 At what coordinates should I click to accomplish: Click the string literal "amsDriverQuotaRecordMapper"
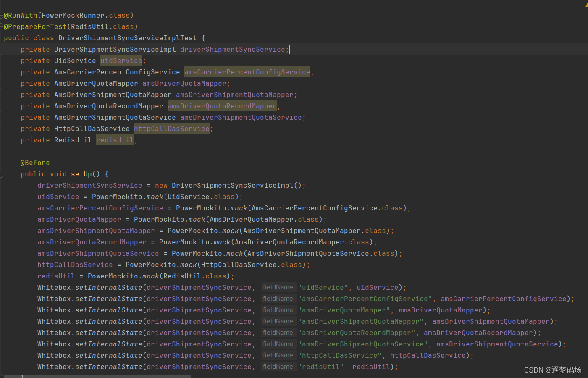[x=357, y=333]
